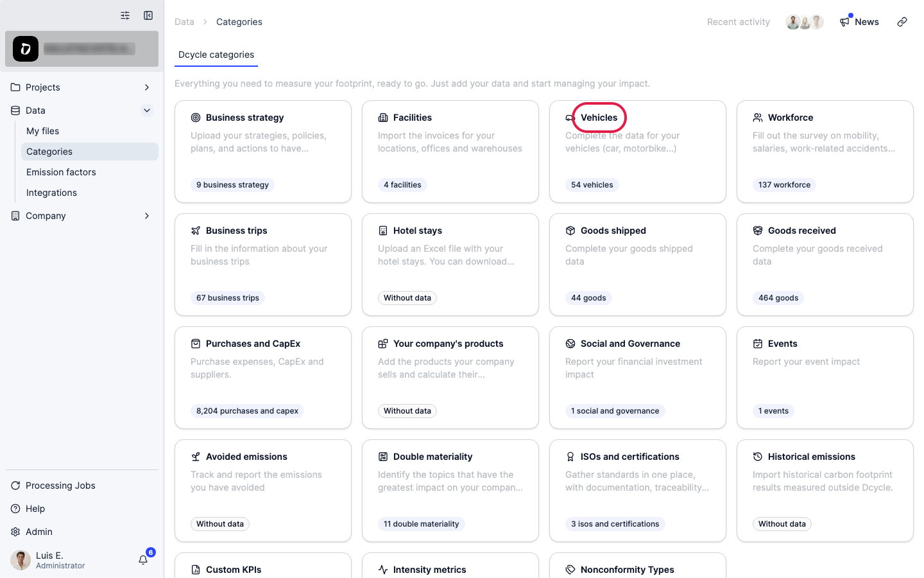Open the Workforce category title
Image resolution: width=924 pixels, height=578 pixels.
pyautogui.click(x=791, y=118)
